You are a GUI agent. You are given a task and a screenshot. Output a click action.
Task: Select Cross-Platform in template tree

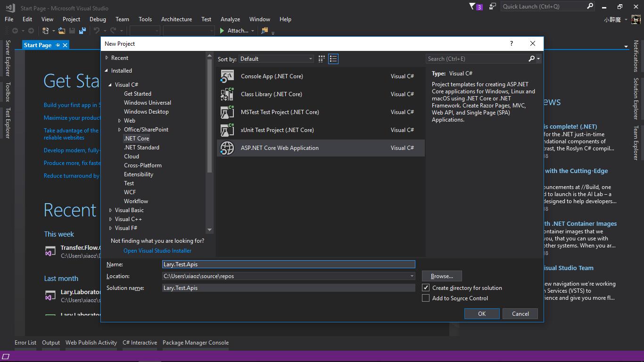(143, 165)
